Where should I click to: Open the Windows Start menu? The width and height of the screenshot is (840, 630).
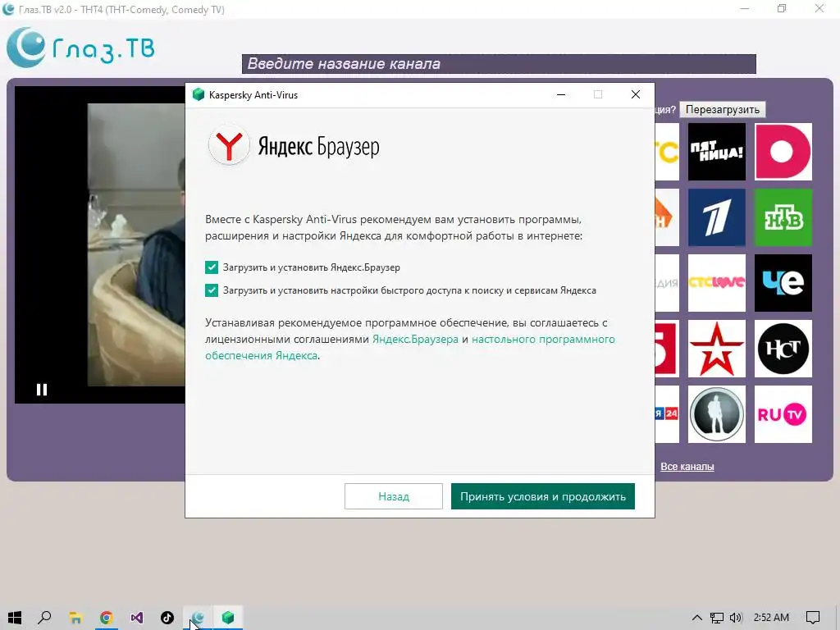(x=15, y=618)
